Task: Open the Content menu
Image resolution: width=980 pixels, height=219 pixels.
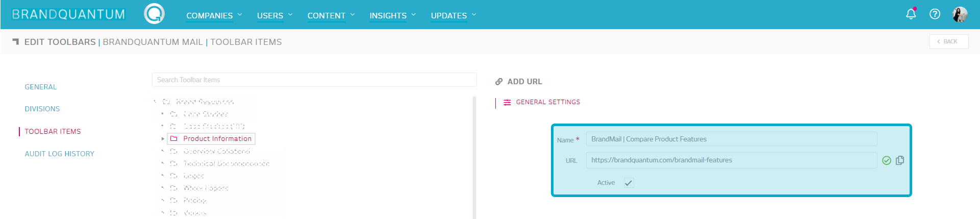Action: pyautogui.click(x=331, y=15)
